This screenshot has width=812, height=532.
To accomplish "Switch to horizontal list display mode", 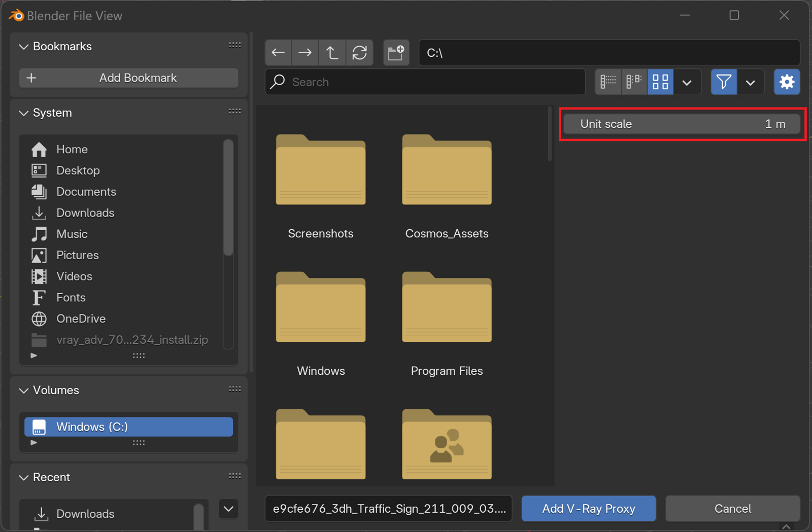I will [x=634, y=82].
